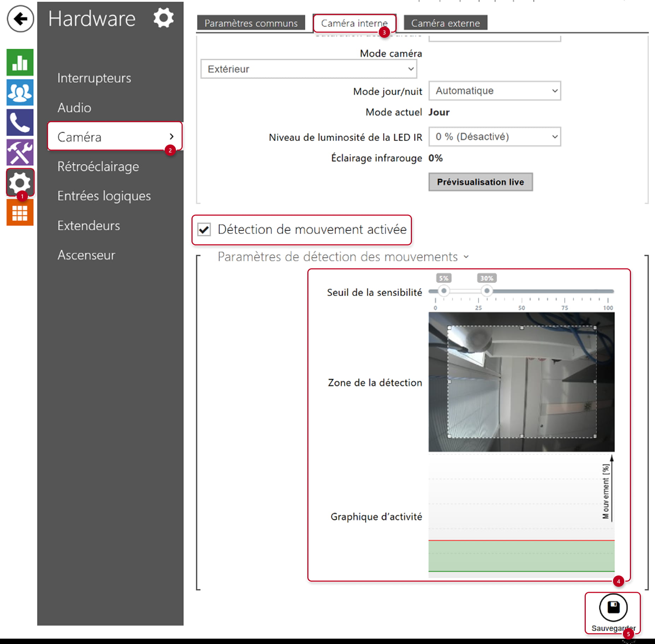Open the Mode caméra Extérieur dropdown

tap(309, 69)
